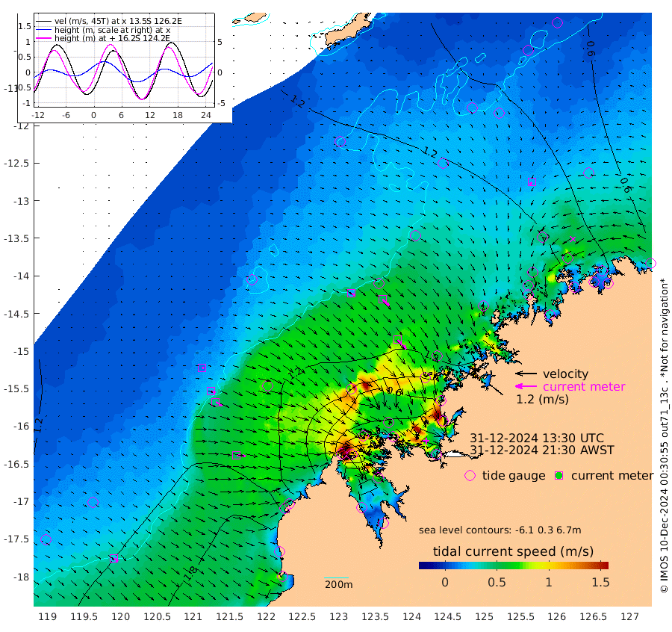The height and width of the screenshot is (632, 672).
Task: Select the tide gauge circle near 17.5S 119E
Action: coord(46,539)
